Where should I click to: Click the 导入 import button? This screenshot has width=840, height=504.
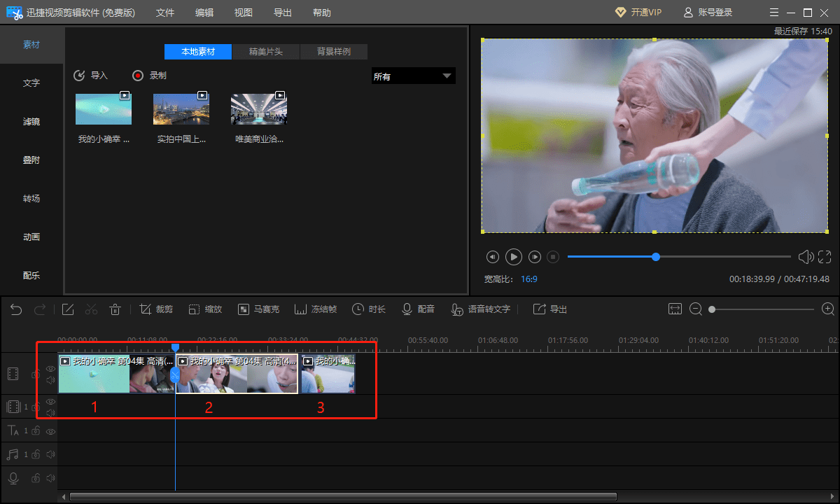(91, 76)
